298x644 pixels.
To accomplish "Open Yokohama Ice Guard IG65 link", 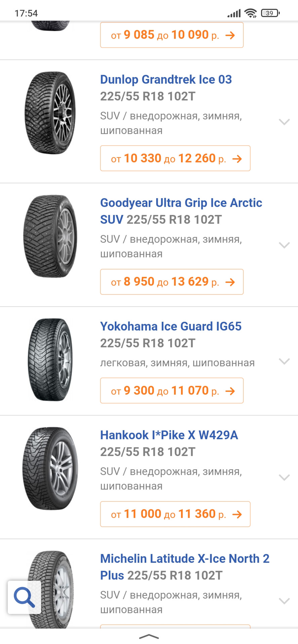I will click(171, 326).
